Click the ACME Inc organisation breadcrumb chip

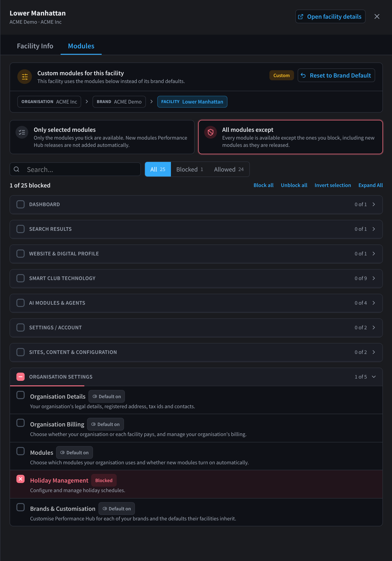point(49,102)
